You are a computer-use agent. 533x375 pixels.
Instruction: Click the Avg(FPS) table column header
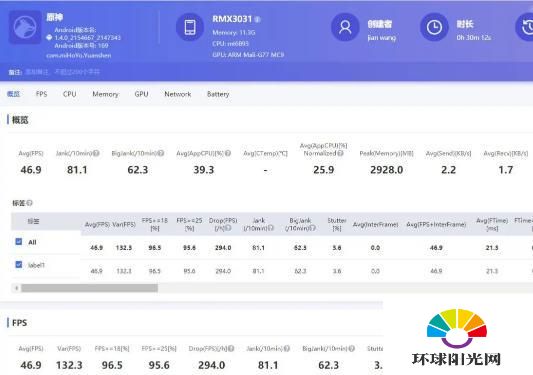[x=97, y=224]
